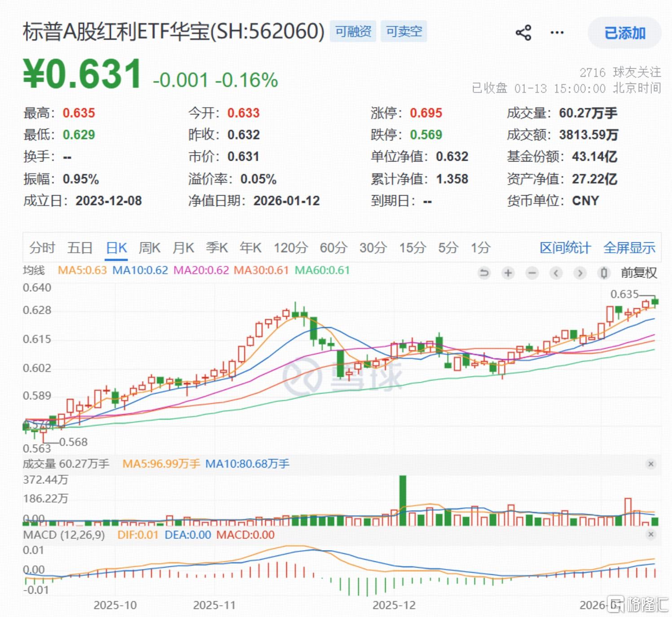Open 全屏显示 fullscreen chart view
This screenshot has width=672, height=617.
coord(629,248)
